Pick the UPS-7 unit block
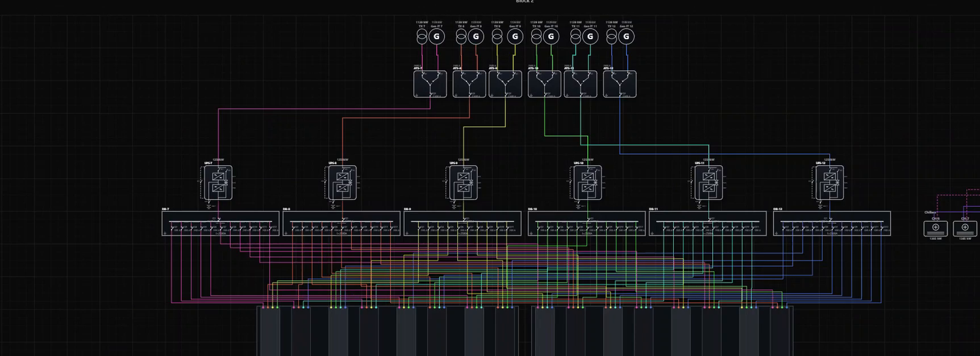Viewport: 980px width, 356px height. pyautogui.click(x=219, y=182)
